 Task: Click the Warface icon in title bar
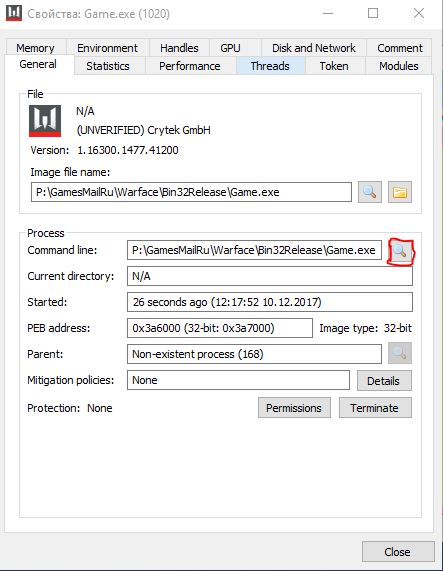14,13
